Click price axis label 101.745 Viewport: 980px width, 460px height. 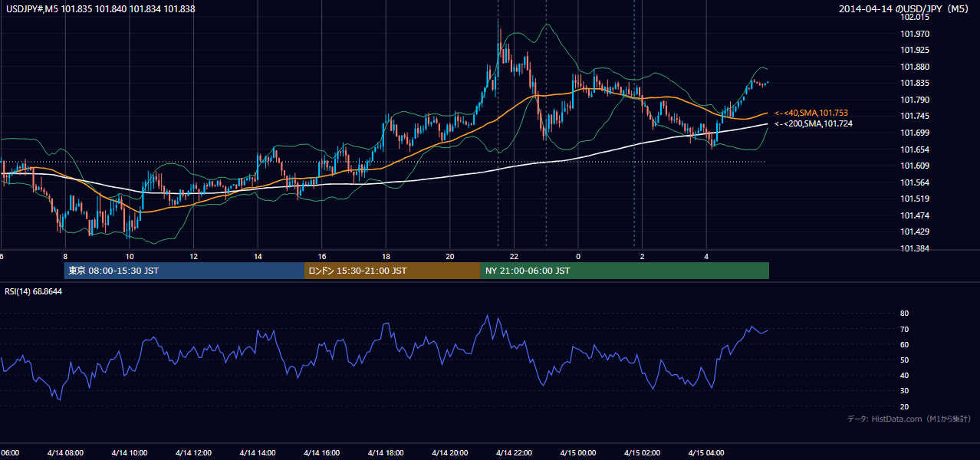coord(914,116)
